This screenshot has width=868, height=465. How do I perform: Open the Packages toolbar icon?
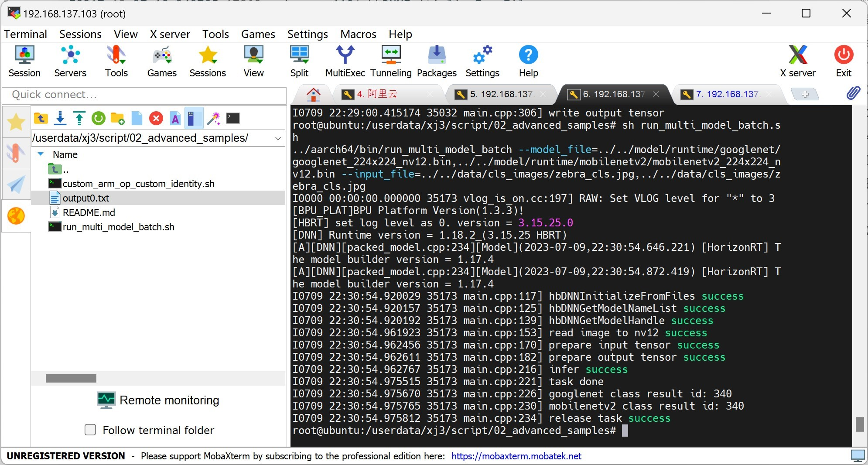pos(437,61)
